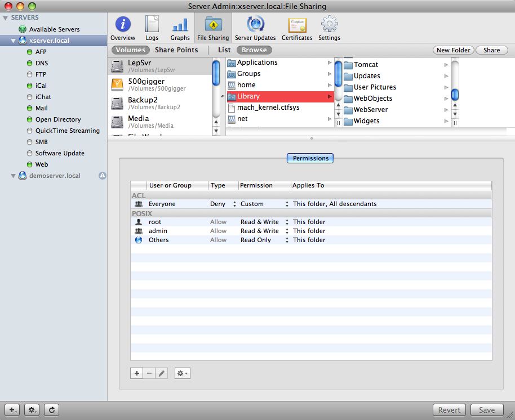Select the 500gigger orange drive icon
515x420 pixels.
117,84
